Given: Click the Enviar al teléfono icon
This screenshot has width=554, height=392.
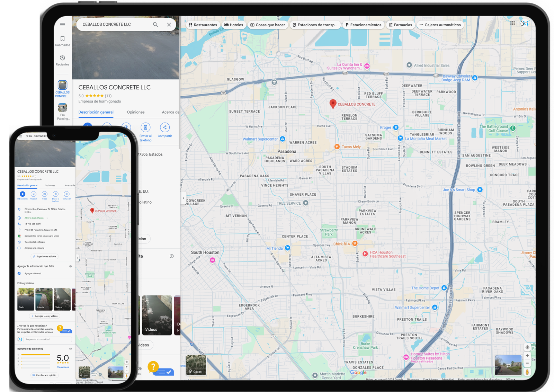Looking at the screenshot, I should point(145,127).
